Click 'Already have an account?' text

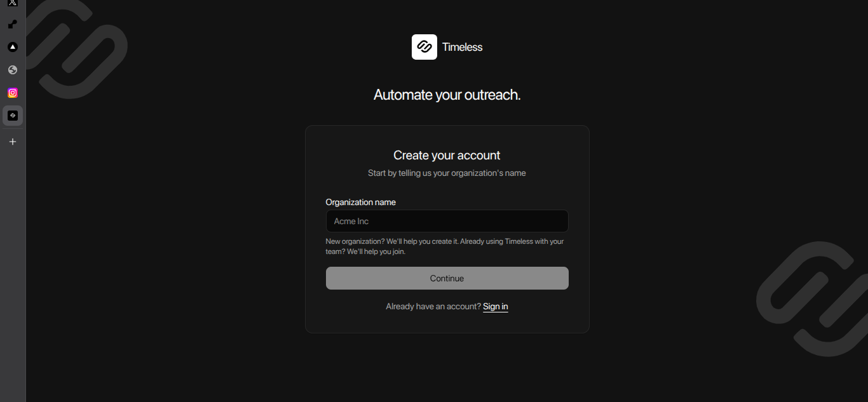433,307
